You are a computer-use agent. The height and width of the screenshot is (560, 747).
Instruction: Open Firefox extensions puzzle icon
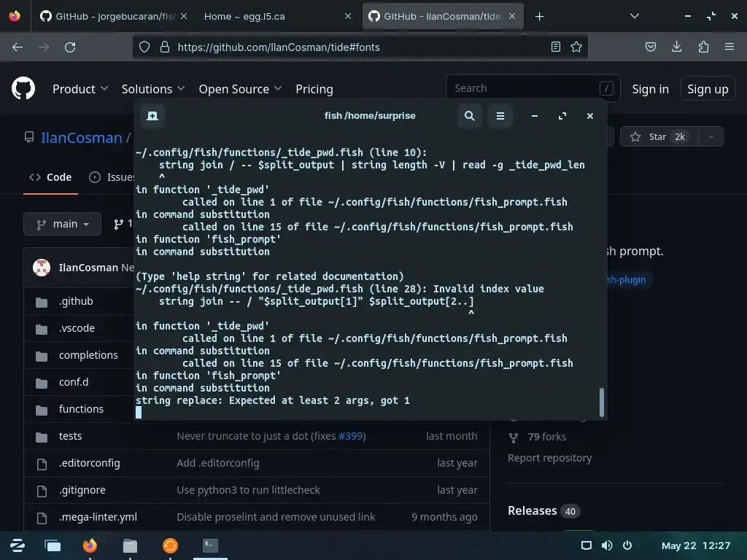coord(703,47)
